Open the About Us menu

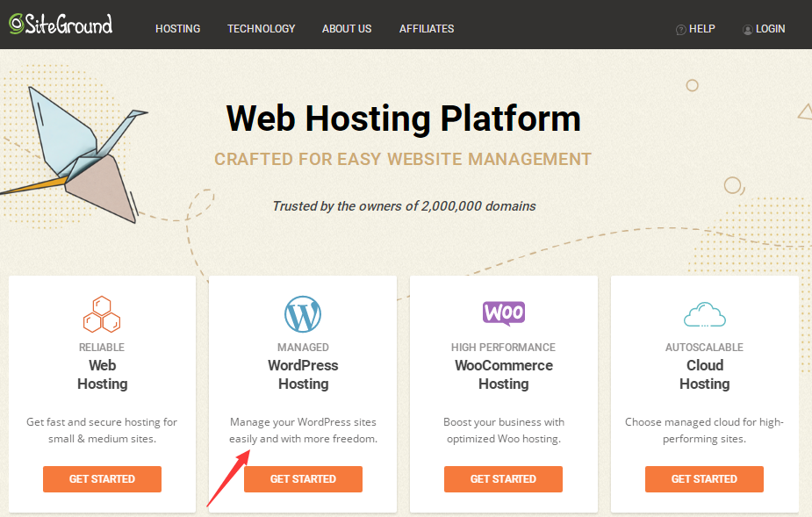347,29
